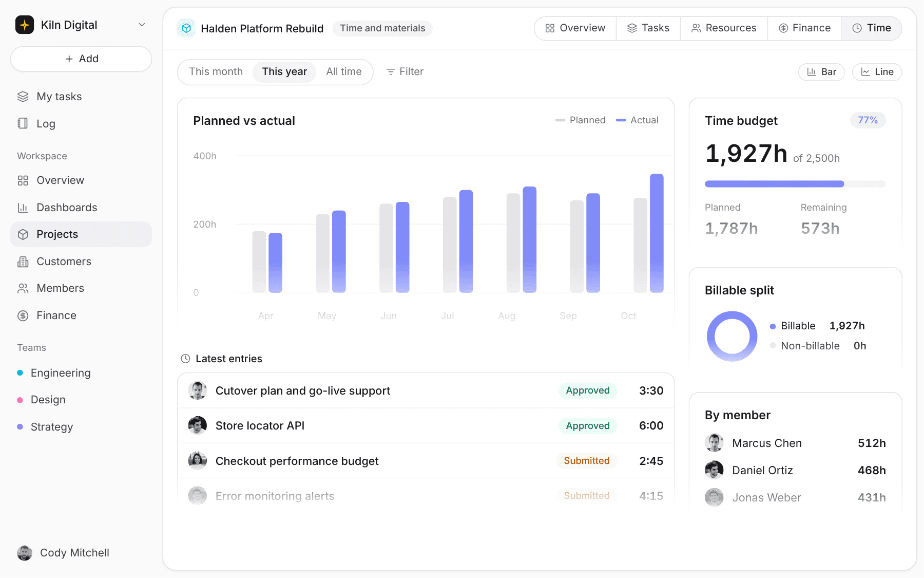Image resolution: width=924 pixels, height=578 pixels.
Task: Select the All time range
Action: [x=344, y=71]
